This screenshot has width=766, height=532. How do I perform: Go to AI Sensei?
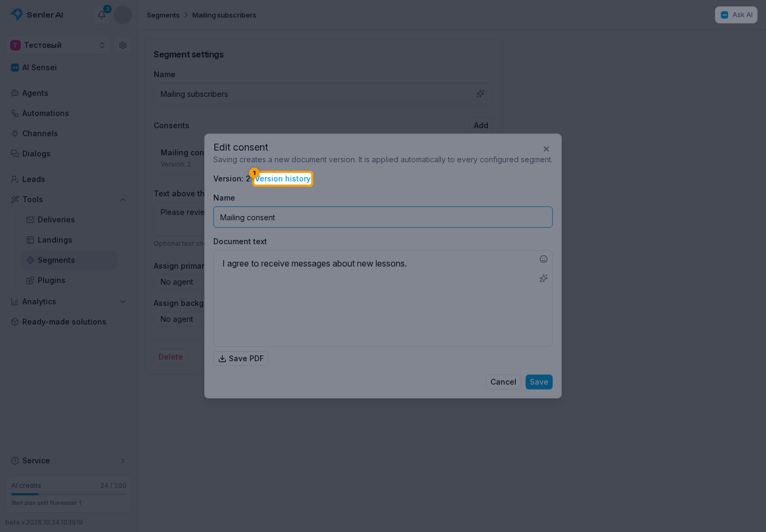coord(69,68)
